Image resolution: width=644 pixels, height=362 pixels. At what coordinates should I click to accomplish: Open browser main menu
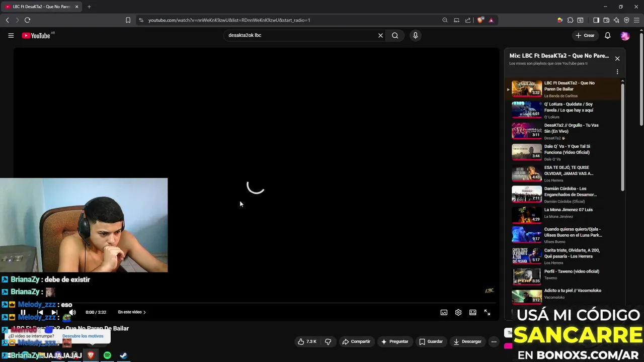(636, 20)
